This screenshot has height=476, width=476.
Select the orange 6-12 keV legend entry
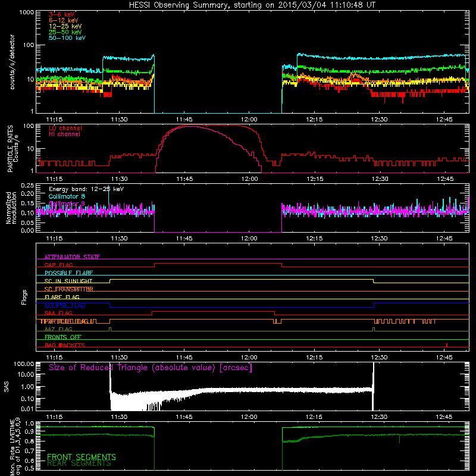tap(64, 20)
